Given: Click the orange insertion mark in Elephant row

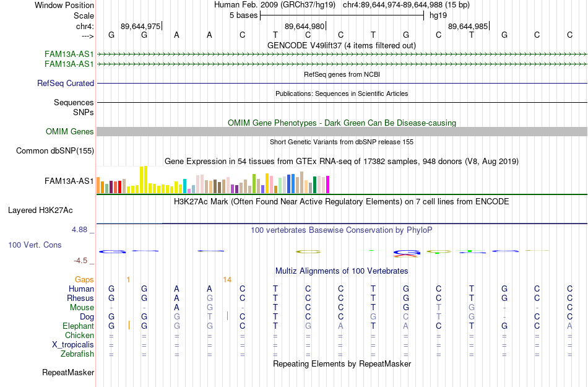Looking at the screenshot, I should tap(129, 325).
